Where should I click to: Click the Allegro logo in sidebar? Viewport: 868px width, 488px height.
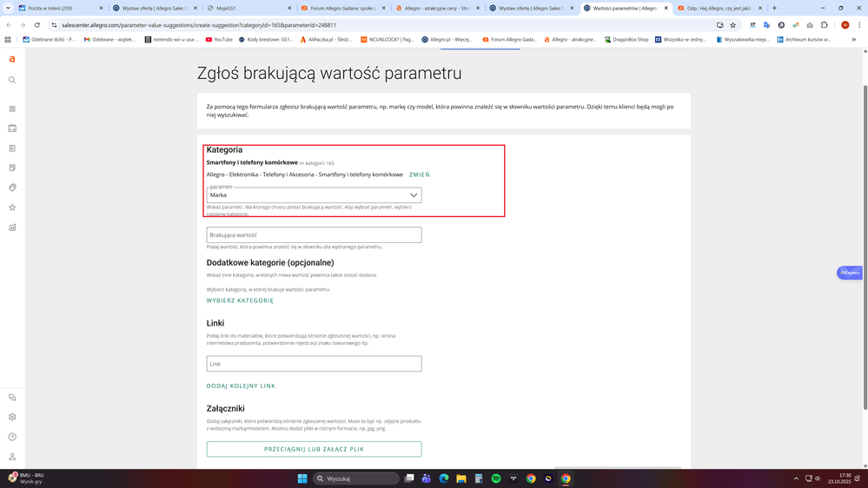[12, 59]
